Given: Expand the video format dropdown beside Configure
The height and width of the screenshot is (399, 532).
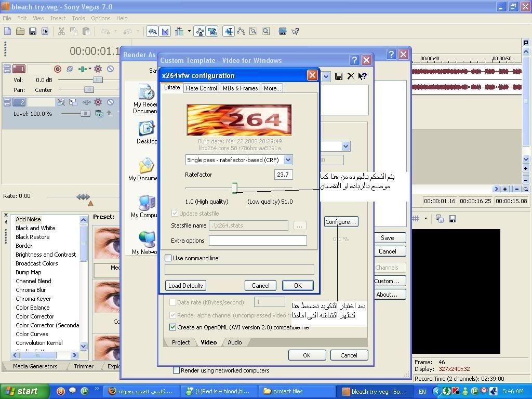Looking at the screenshot, I should click(x=345, y=147).
